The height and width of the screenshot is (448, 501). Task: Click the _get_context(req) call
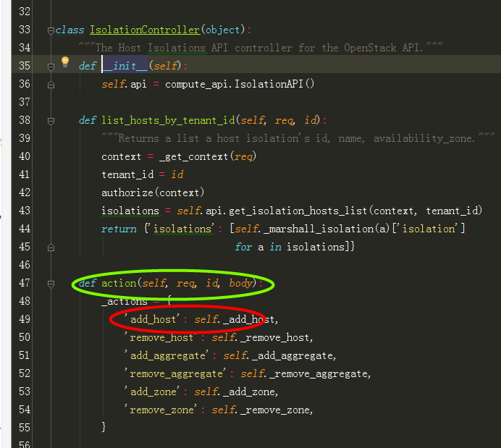click(208, 156)
